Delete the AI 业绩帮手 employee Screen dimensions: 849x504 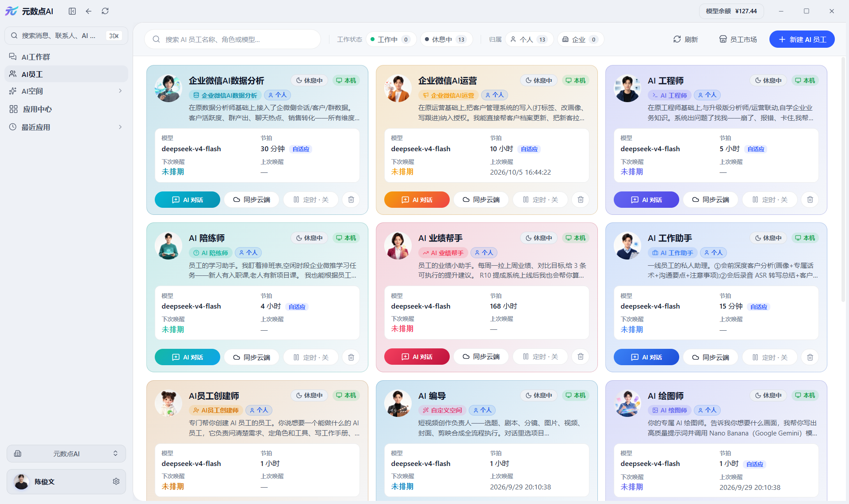[581, 357]
